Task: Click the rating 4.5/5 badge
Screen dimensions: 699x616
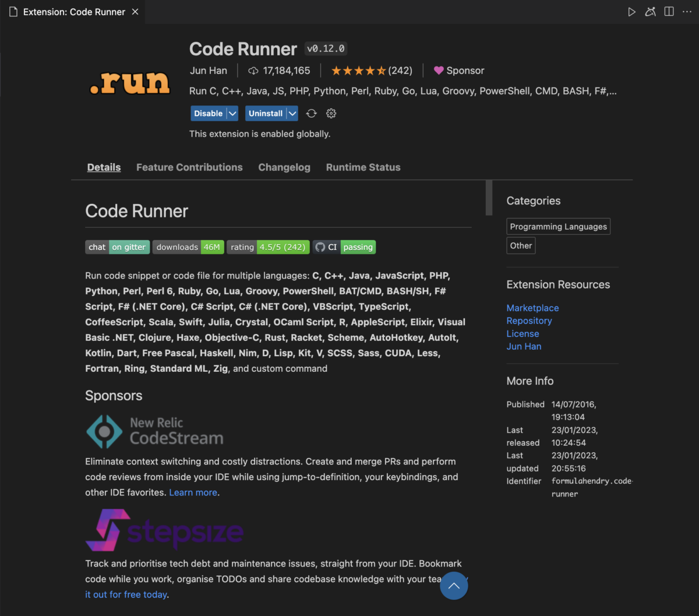Action: click(268, 247)
